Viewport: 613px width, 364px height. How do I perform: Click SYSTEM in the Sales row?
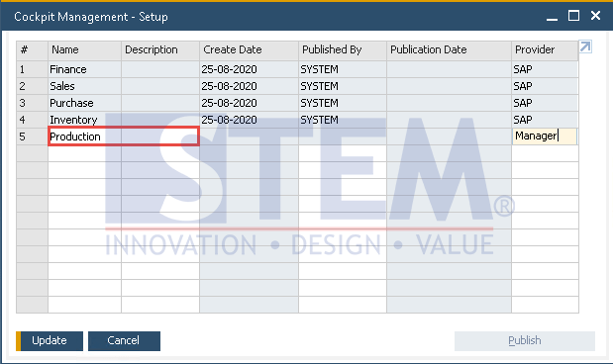point(343,86)
